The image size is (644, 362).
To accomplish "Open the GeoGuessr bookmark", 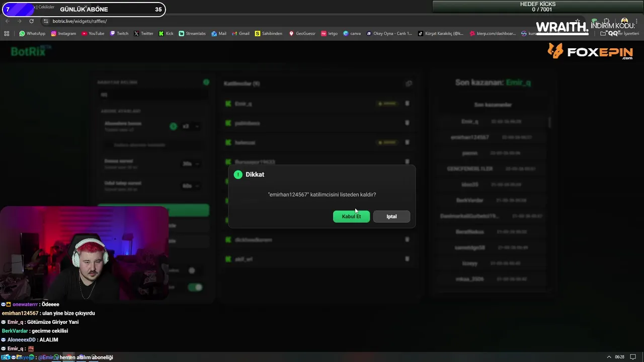I will pos(302,34).
